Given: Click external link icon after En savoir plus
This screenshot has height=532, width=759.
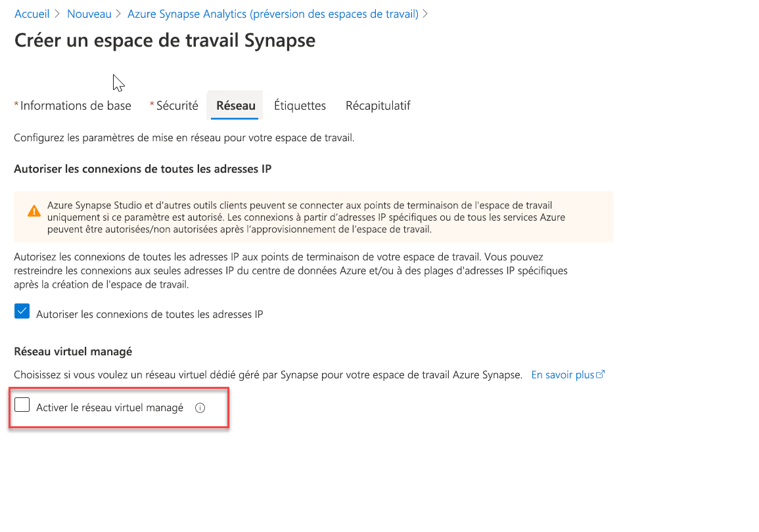Looking at the screenshot, I should click(x=600, y=375).
